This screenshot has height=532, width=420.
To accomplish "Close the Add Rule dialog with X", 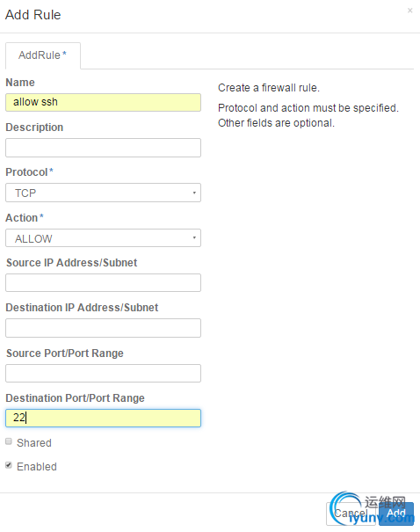I will (409, 11).
